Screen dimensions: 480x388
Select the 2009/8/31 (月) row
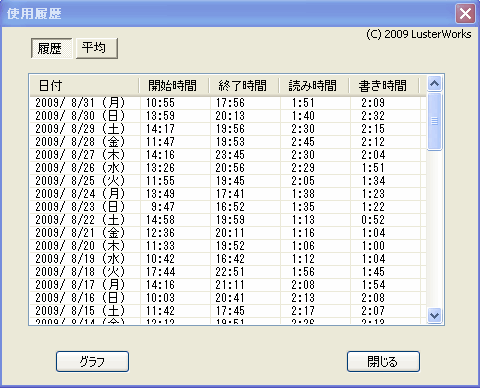click(x=228, y=103)
